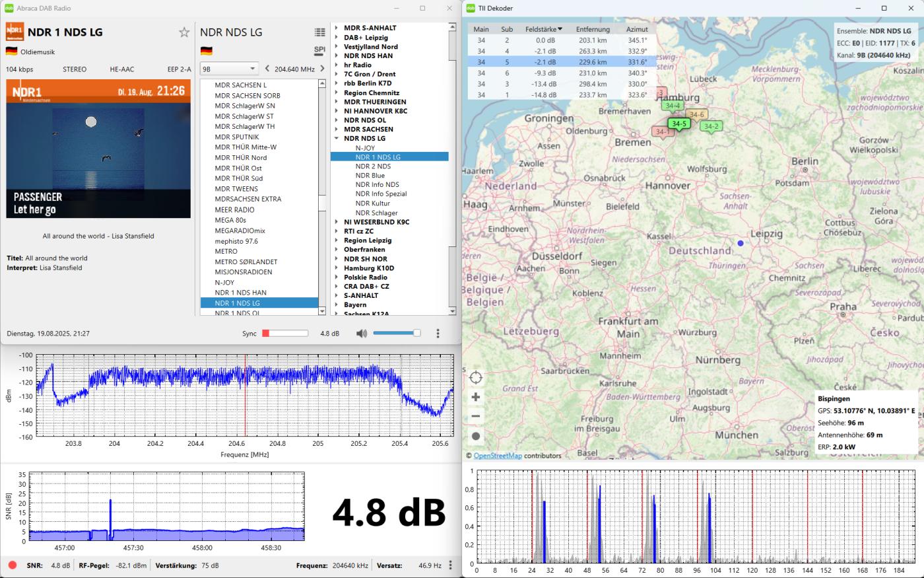Click the service list view icon
Image resolution: width=924 pixels, height=578 pixels.
[319, 32]
